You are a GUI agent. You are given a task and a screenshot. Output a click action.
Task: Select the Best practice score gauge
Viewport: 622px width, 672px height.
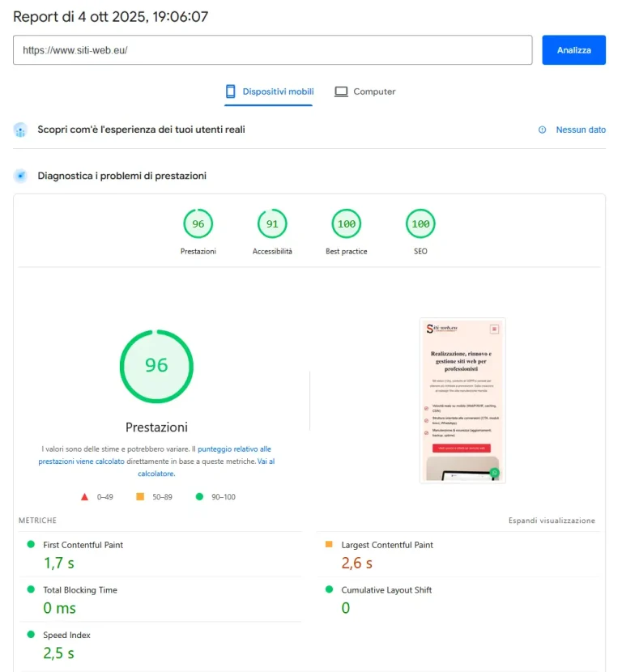(347, 224)
